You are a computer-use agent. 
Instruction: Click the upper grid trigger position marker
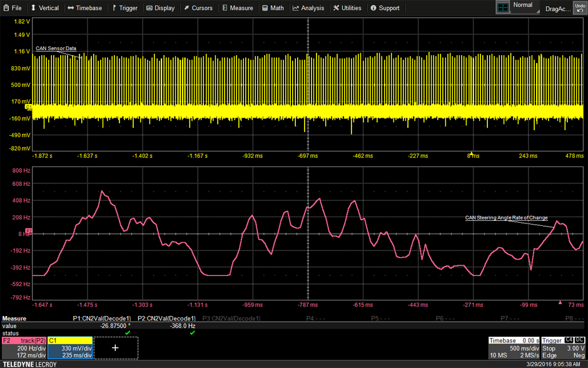coord(471,152)
